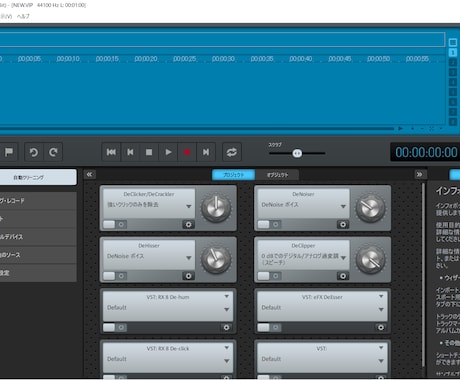This screenshot has width=460, height=380.
Task: Toggle loop playback mode
Action: [x=232, y=152]
